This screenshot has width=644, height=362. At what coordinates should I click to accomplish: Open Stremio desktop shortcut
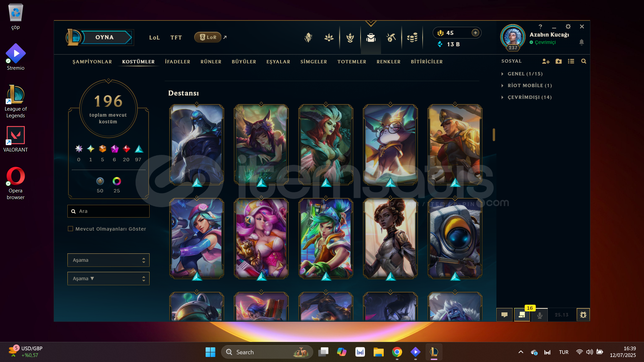15,57
